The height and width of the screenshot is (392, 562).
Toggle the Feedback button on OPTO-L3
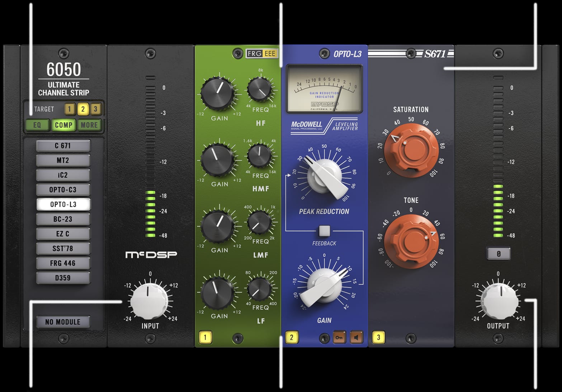point(324,231)
